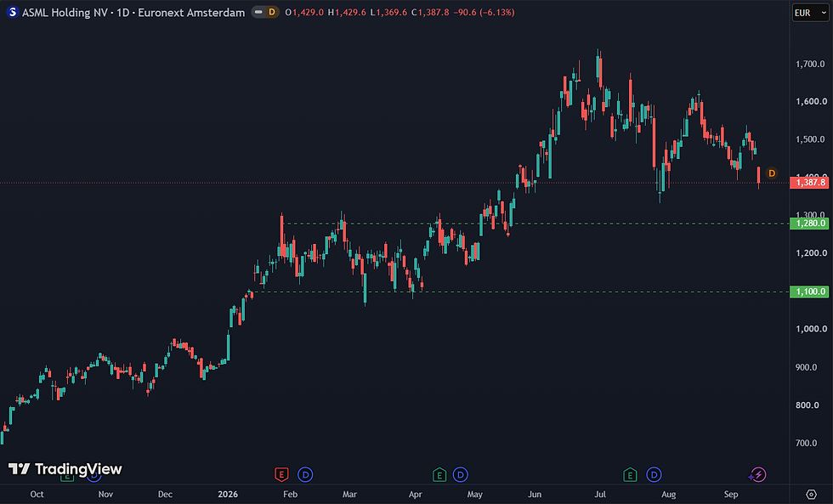Click the low value L1,369.6 in the header

389,12
